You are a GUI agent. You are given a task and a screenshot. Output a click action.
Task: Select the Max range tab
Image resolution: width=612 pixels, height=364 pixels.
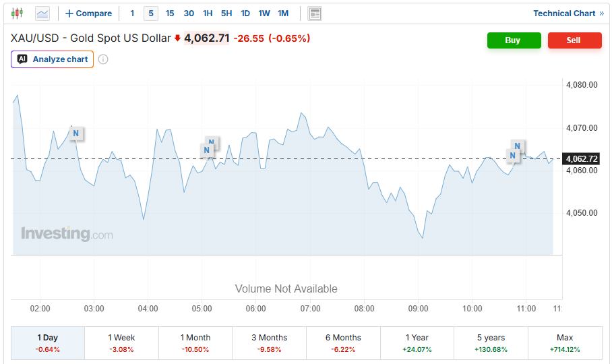pos(565,343)
